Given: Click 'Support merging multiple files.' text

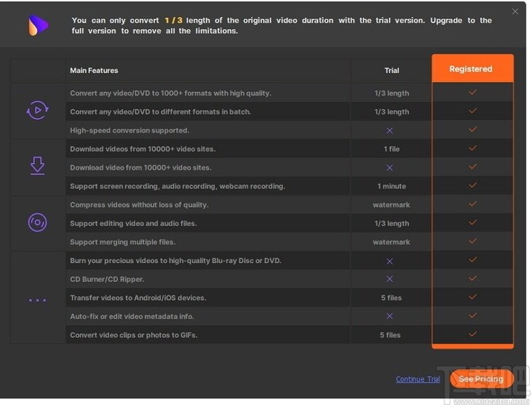Looking at the screenshot, I should coord(122,242).
